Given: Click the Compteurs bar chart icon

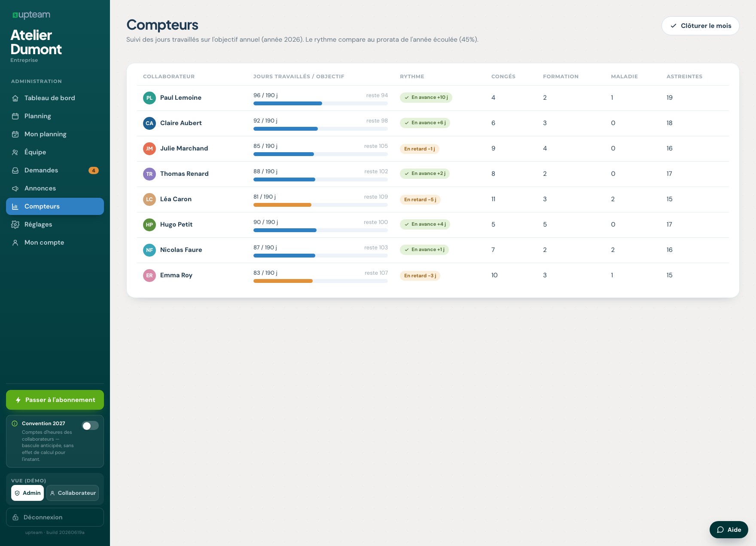Looking at the screenshot, I should [15, 206].
